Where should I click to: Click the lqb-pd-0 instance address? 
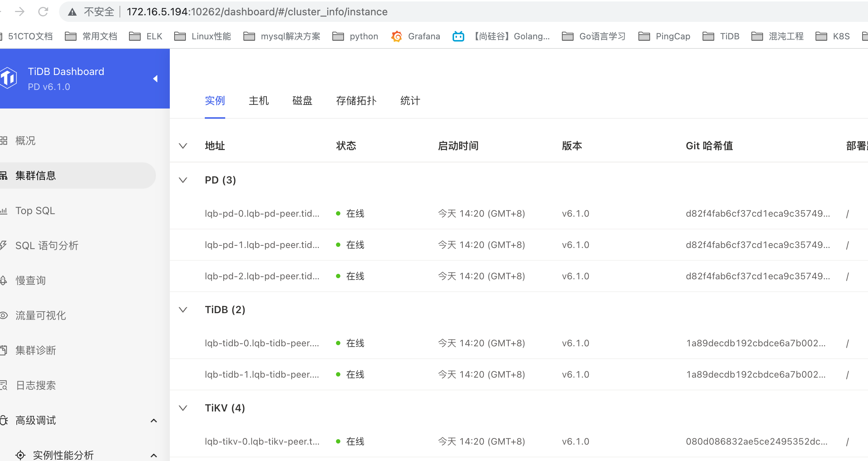click(262, 213)
